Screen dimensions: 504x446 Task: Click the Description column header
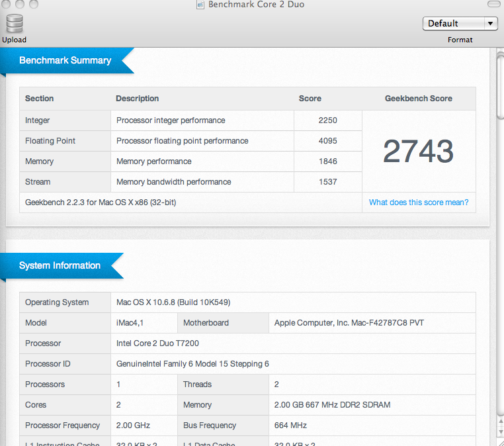pos(138,99)
